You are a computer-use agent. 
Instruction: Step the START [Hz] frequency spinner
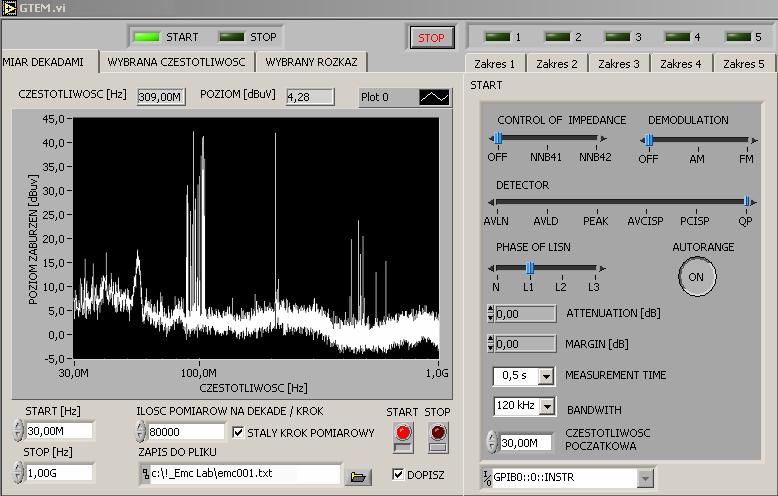click(x=18, y=431)
